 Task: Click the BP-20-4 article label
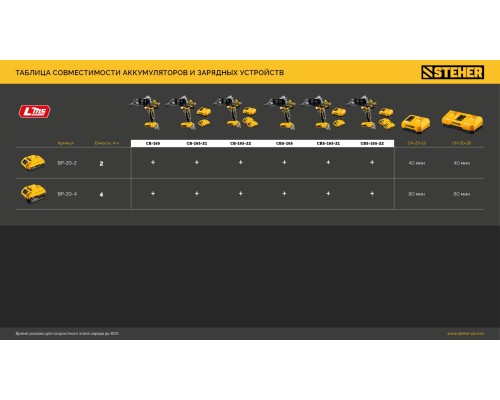67,194
